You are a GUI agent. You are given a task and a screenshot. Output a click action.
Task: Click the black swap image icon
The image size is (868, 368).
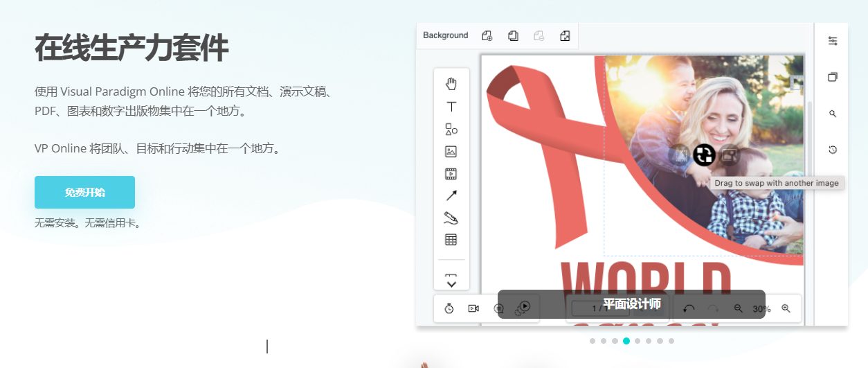704,155
